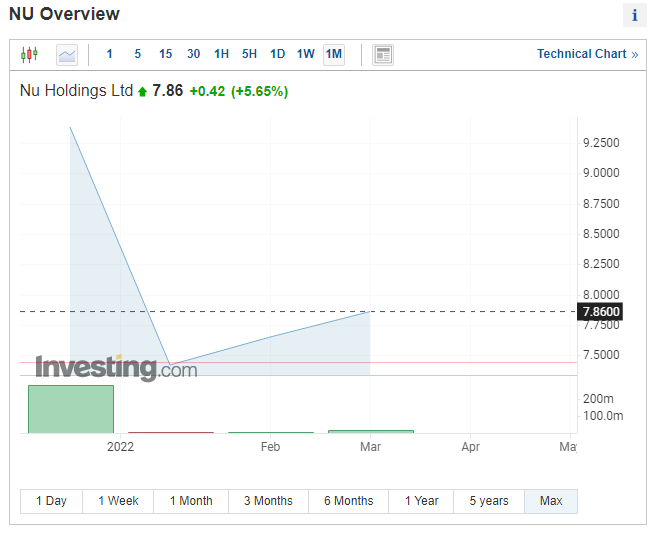Click the 9.2500 price axis label

click(x=601, y=143)
